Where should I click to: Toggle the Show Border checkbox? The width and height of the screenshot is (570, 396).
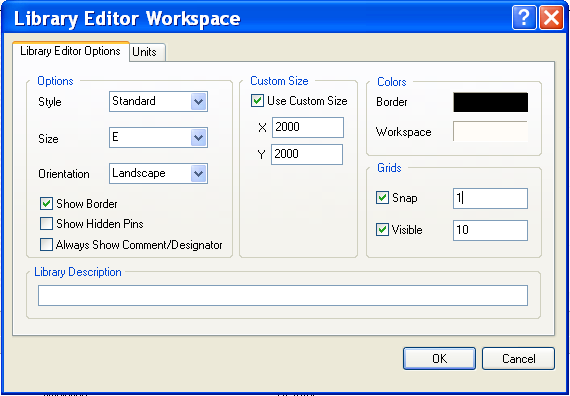click(46, 204)
